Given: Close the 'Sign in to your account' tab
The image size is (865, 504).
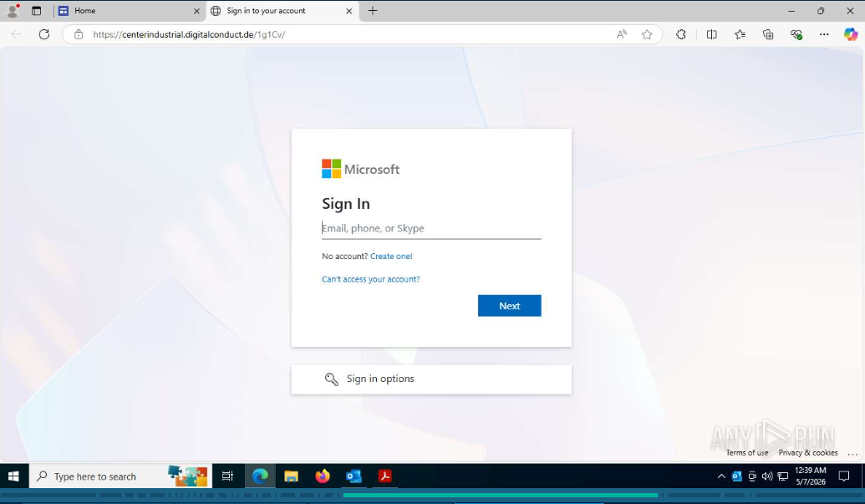Looking at the screenshot, I should [x=349, y=11].
